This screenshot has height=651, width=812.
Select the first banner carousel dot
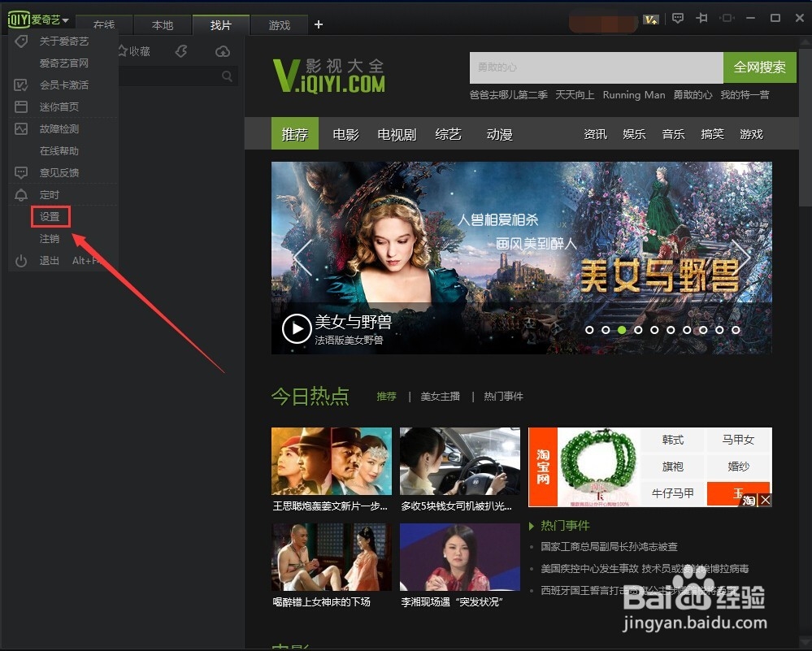[589, 329]
